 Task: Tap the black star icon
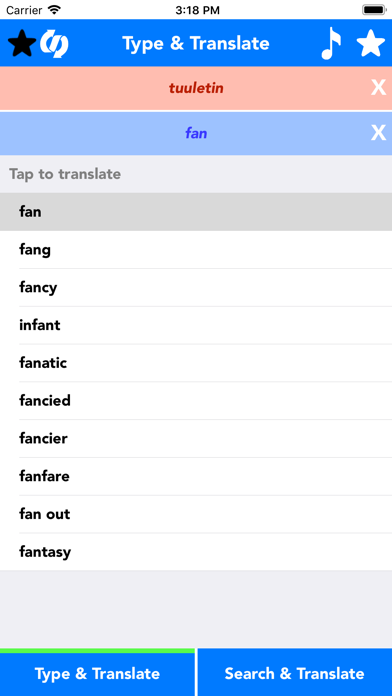22,44
